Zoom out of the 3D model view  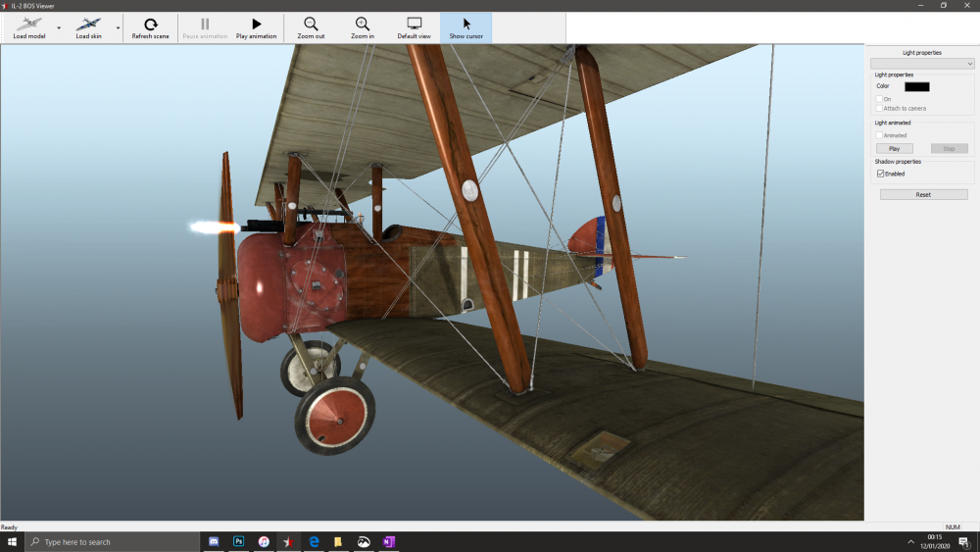click(x=311, y=27)
